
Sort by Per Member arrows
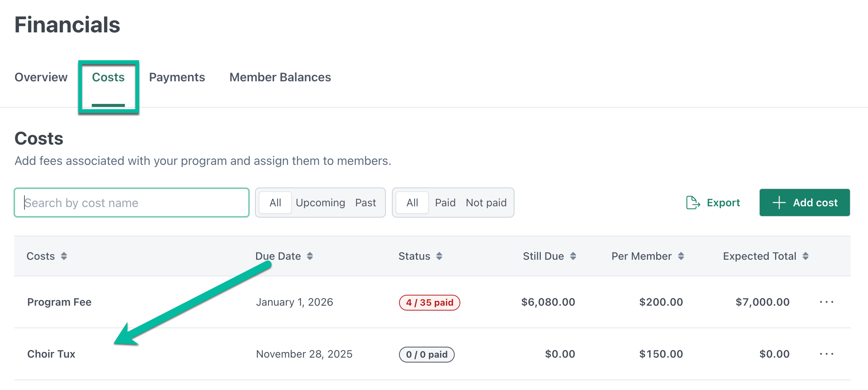681,256
